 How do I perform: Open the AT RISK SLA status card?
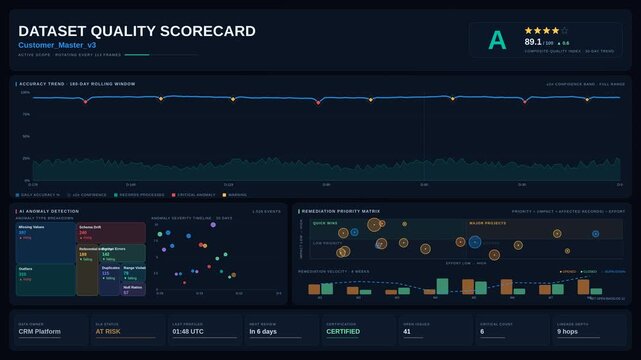click(129, 329)
